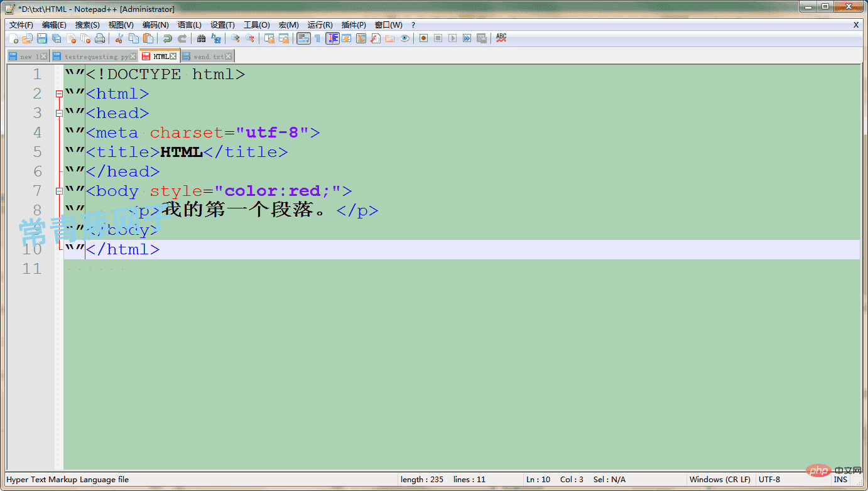The width and height of the screenshot is (868, 491).
Task: Play back the recorded macro icon
Action: [452, 38]
